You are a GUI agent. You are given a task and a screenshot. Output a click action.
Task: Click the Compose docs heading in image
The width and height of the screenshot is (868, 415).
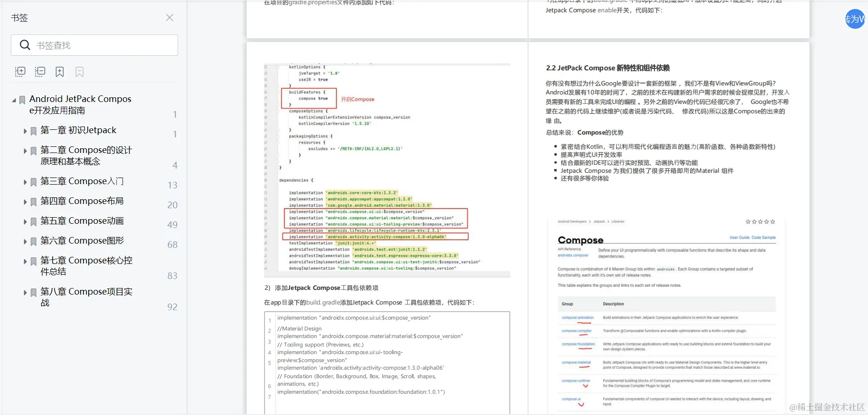(580, 240)
